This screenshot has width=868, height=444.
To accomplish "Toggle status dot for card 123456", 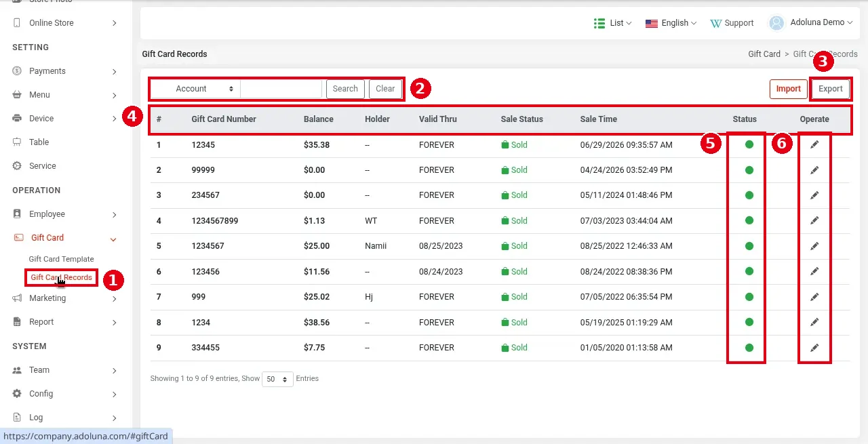I will (x=749, y=271).
